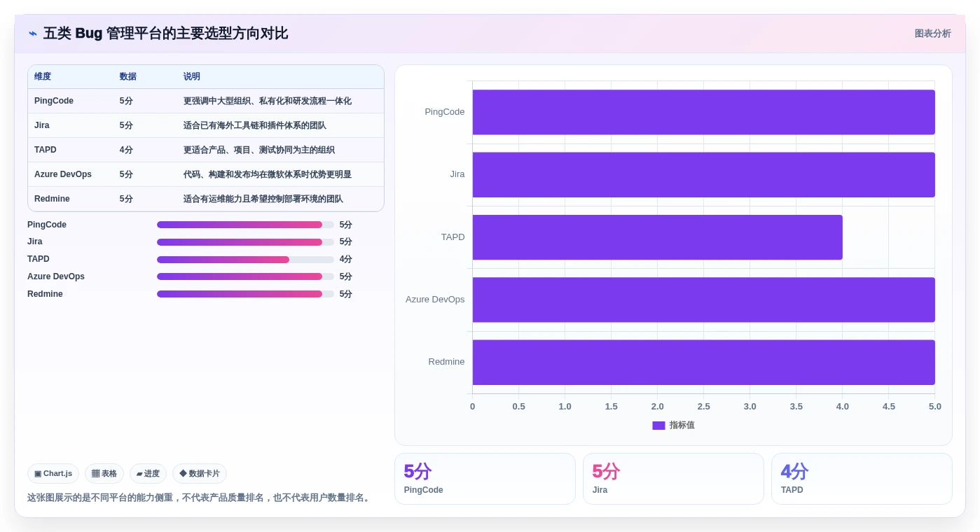Click the Azure DevOps chart bar
The width and height of the screenshot is (980, 532).
[703, 300]
